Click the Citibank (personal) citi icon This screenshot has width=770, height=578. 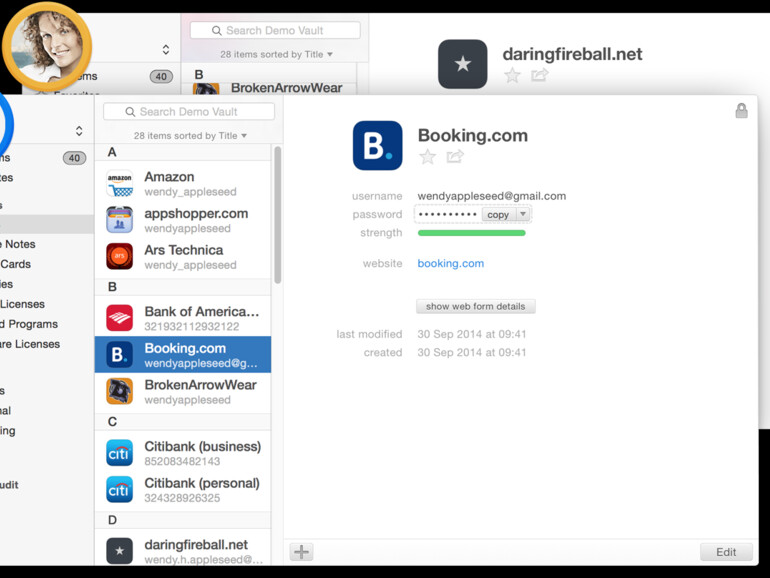click(x=119, y=489)
